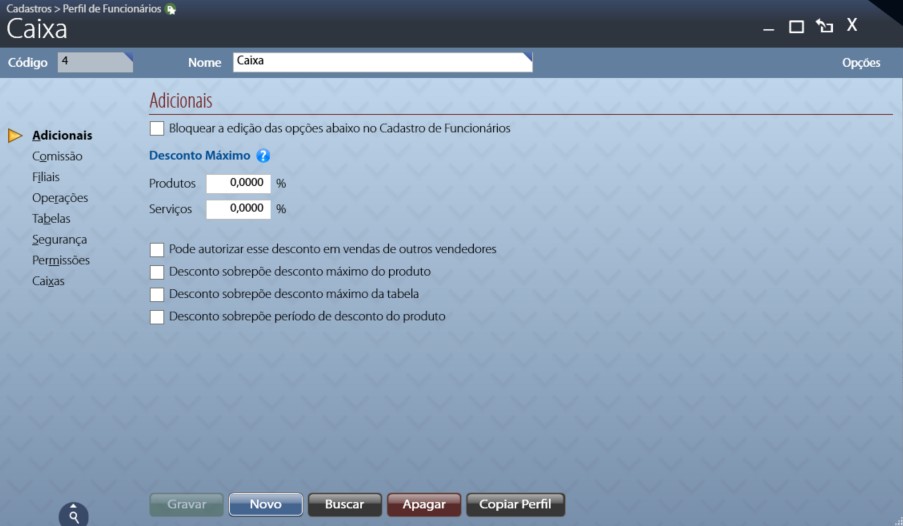Enable Bloquear a edição das opções checkbox
This screenshot has width=903, height=526.
coord(157,128)
